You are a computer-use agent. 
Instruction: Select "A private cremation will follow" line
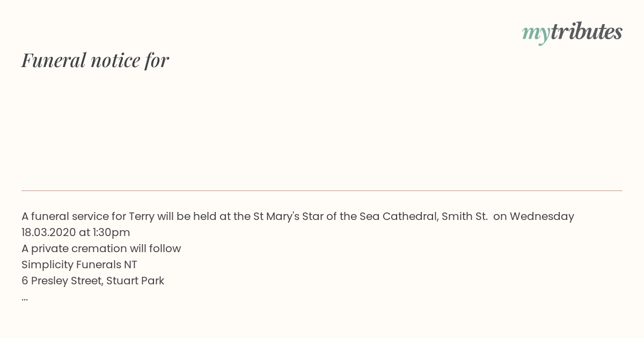[101, 249]
